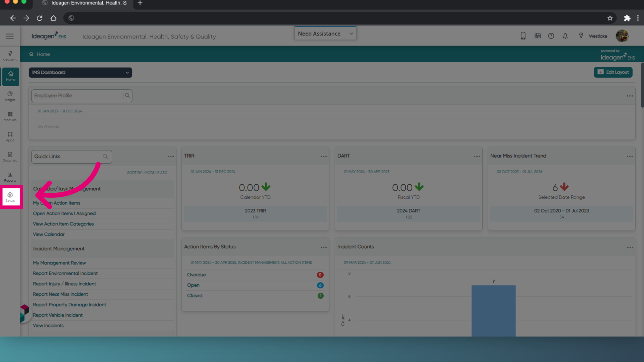Viewport: 644px width, 362px height.
Task: Open Report Property Damage Incident link
Action: [x=69, y=305]
